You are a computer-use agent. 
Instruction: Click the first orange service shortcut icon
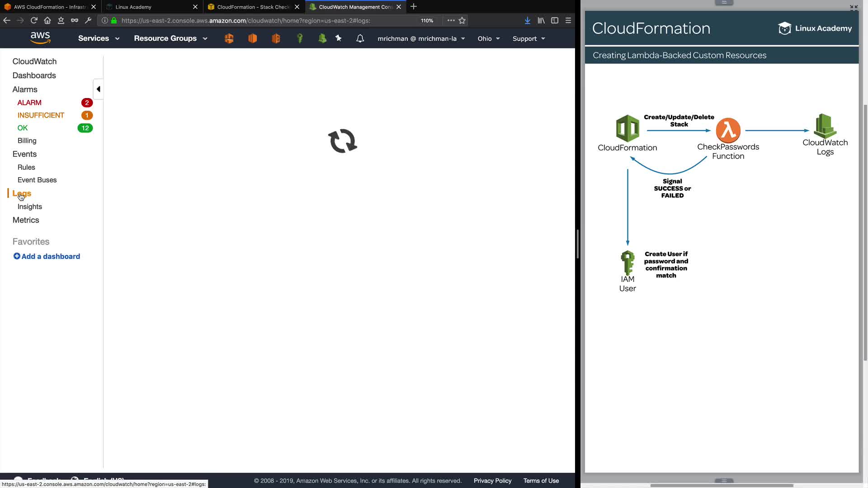229,38
